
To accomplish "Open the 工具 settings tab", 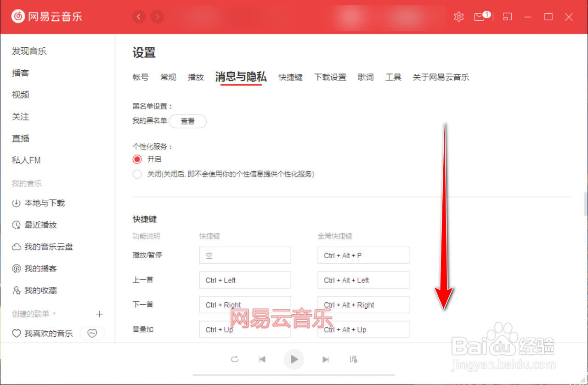I will pyautogui.click(x=393, y=77).
